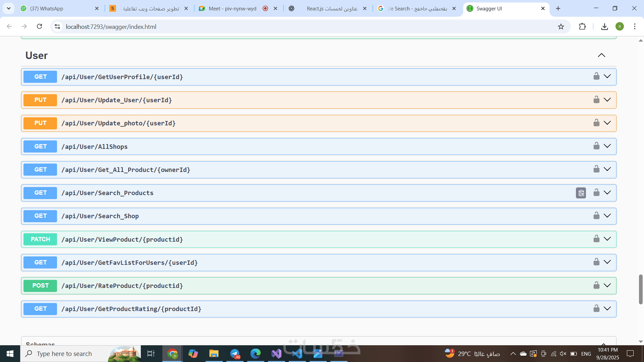
Task: Click the lock icon on RateProduct endpoint
Action: tap(596, 285)
